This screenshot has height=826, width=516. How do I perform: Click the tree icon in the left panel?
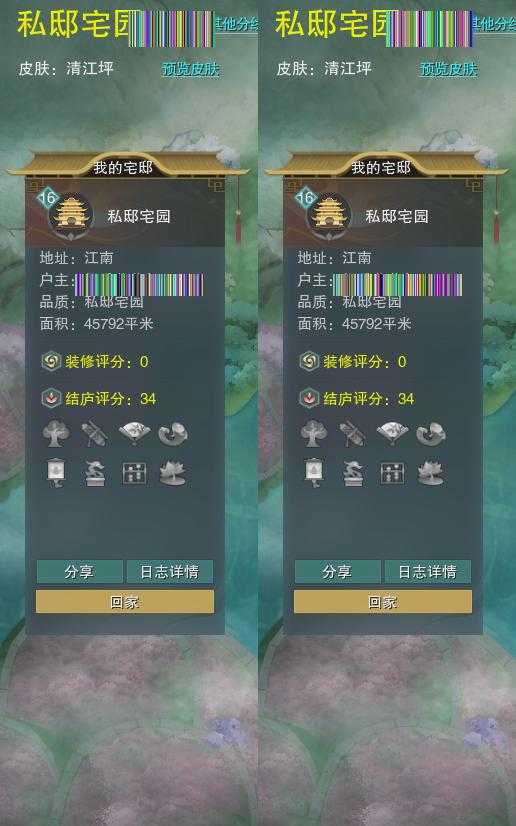pos(56,434)
